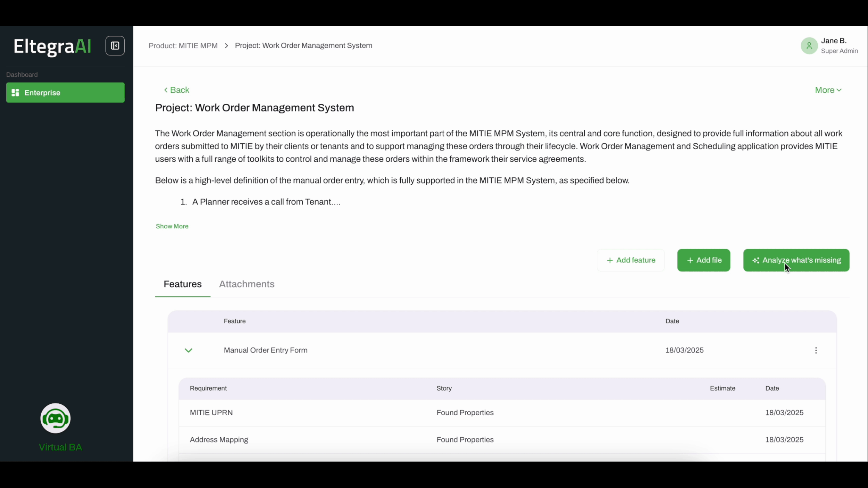868x488 pixels.
Task: Click Found Properties story for Address Mapping
Action: [465, 440]
